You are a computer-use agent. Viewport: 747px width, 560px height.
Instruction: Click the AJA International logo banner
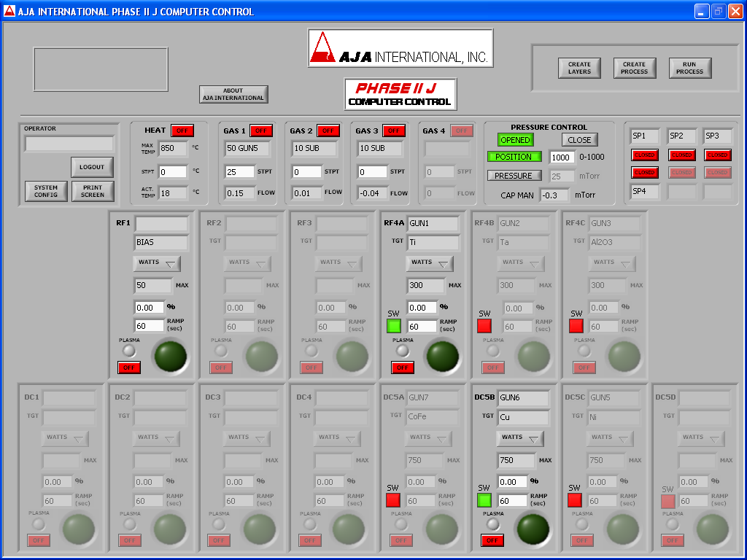[399, 48]
